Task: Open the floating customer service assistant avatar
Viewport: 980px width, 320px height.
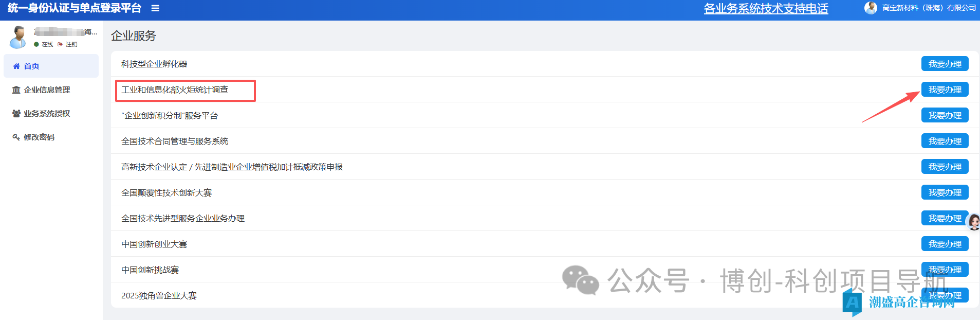Action: [973, 222]
